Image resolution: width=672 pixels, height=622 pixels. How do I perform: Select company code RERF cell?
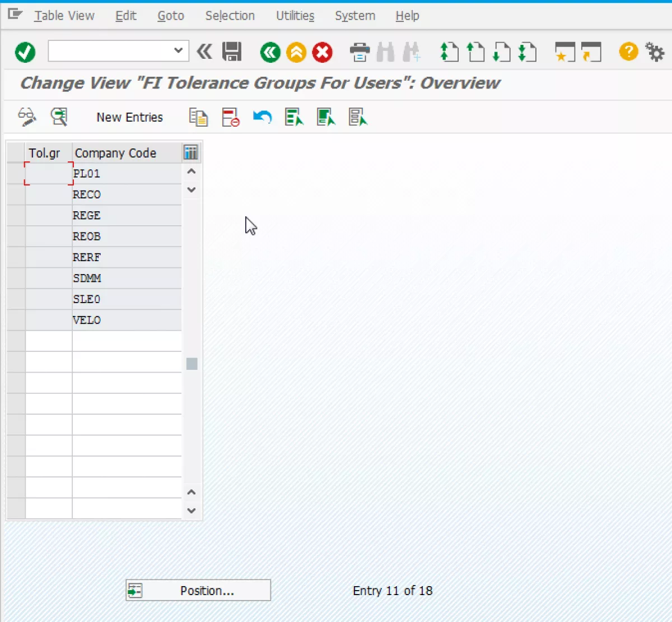click(x=127, y=257)
